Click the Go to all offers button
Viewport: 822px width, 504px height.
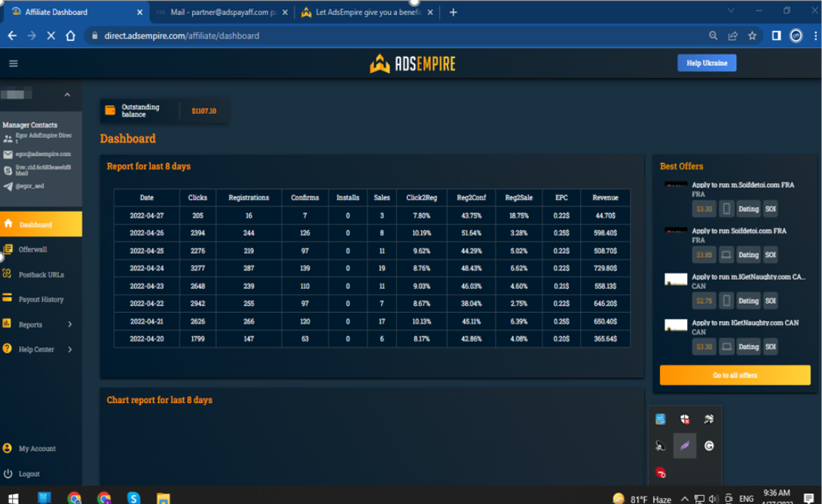pyautogui.click(x=735, y=374)
